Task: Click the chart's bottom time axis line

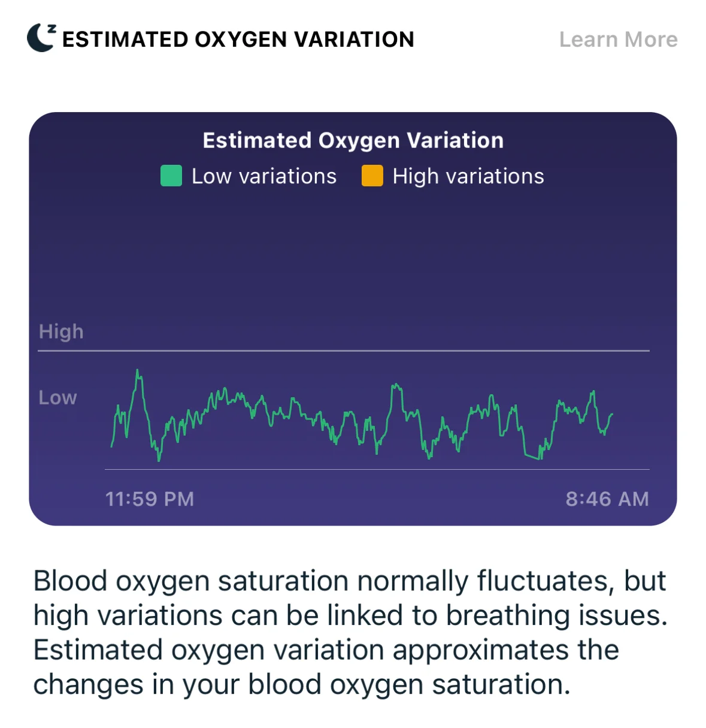Action: (377, 469)
